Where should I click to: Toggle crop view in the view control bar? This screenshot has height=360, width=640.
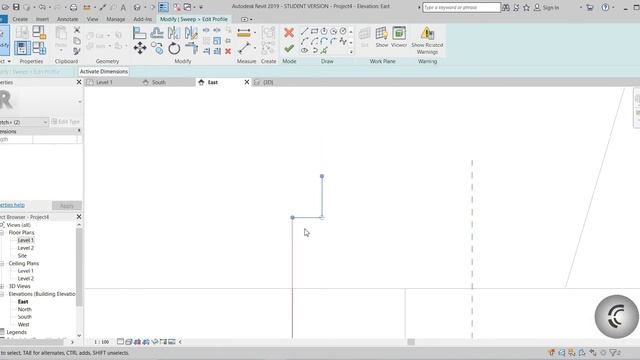tap(155, 342)
